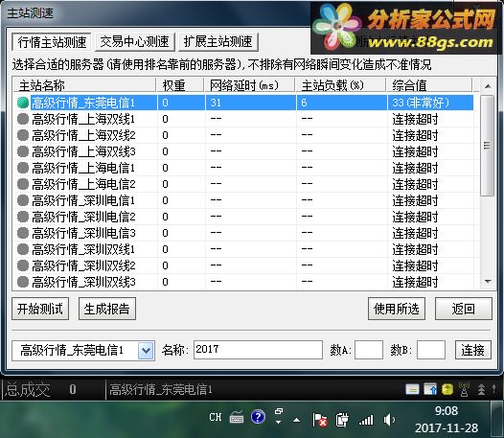
Task: Click the 连接 button
Action: 473,350
